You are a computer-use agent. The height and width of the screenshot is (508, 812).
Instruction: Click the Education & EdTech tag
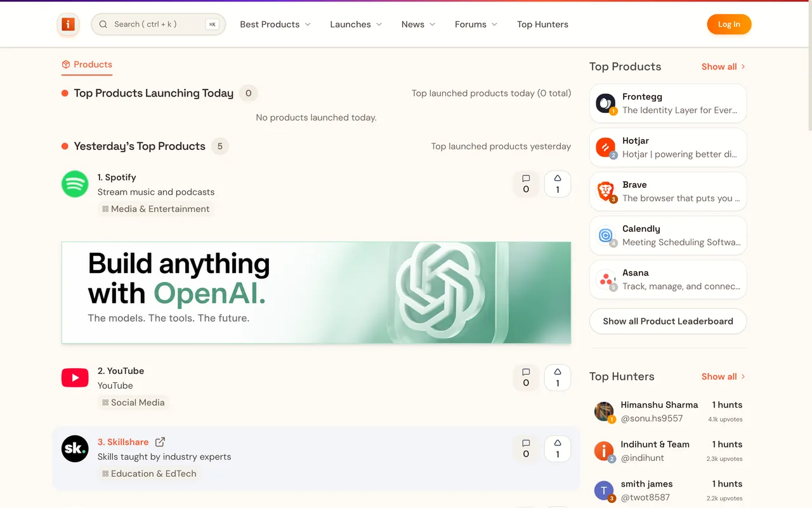(150, 474)
